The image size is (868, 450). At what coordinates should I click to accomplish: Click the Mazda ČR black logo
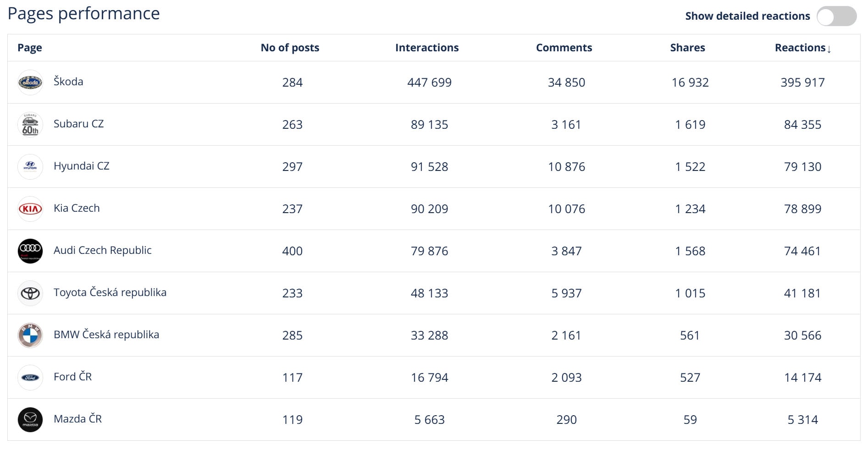(x=30, y=420)
